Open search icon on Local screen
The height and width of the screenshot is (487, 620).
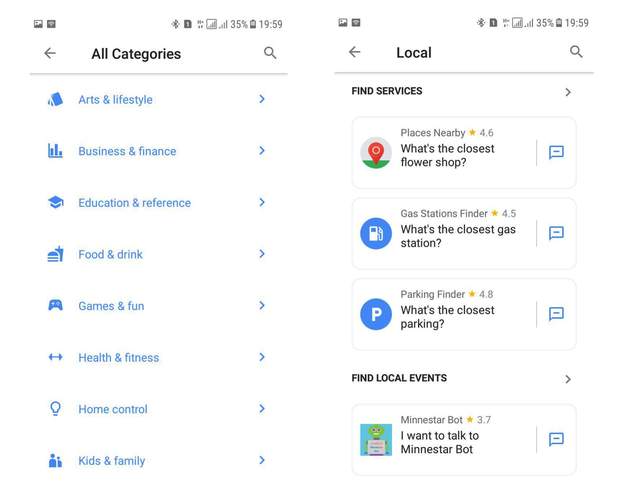coord(576,52)
